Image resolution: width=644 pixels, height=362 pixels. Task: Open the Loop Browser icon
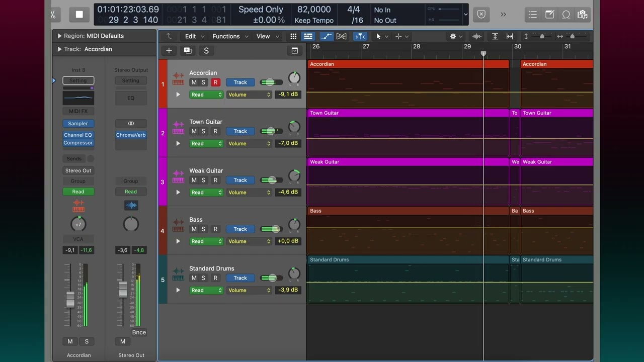566,15
